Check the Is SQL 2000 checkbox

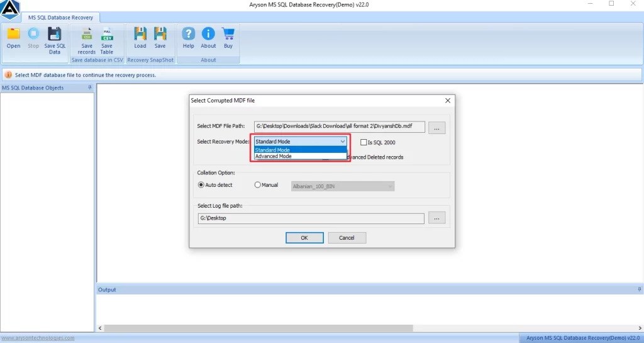point(364,142)
